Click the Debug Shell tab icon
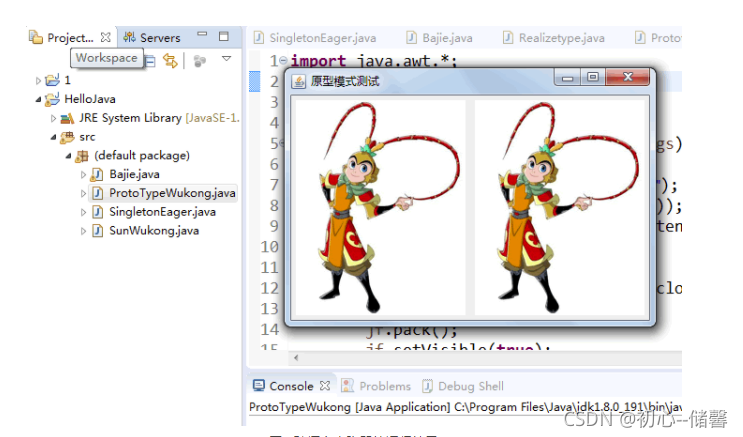This screenshot has width=743, height=437. pos(427,386)
